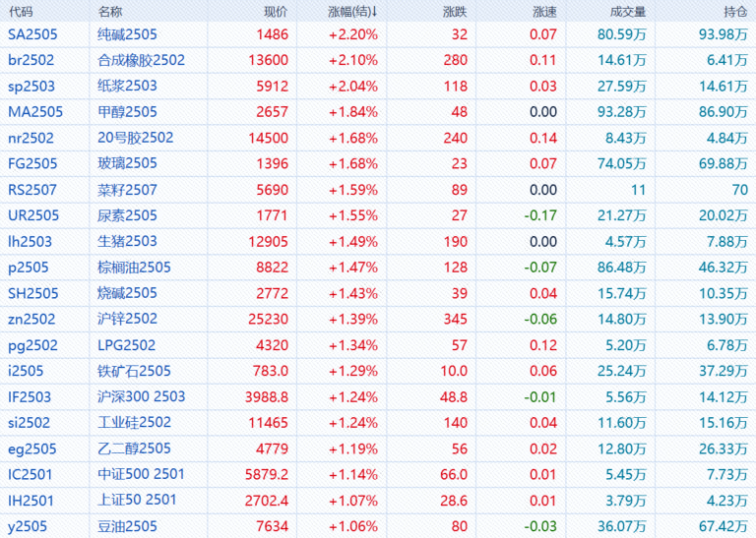756x538 pixels.
Task: Open the 纸浆2503 contract
Action: 127,86
